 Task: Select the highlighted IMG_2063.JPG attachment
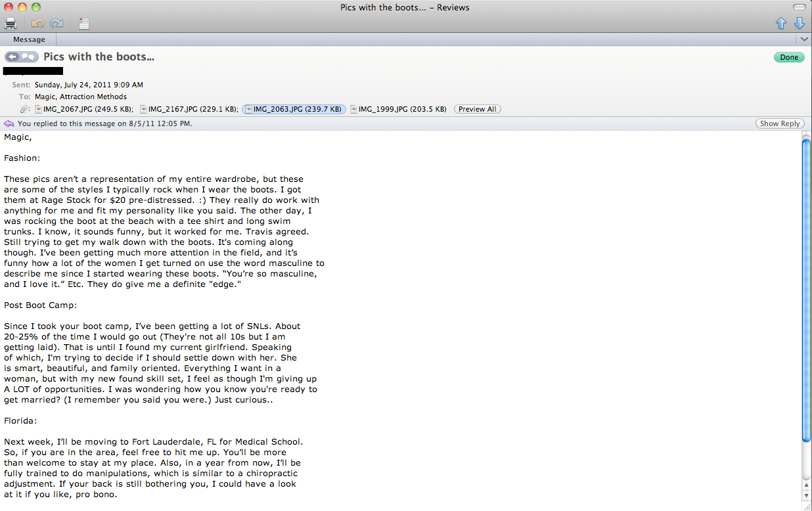(x=294, y=109)
